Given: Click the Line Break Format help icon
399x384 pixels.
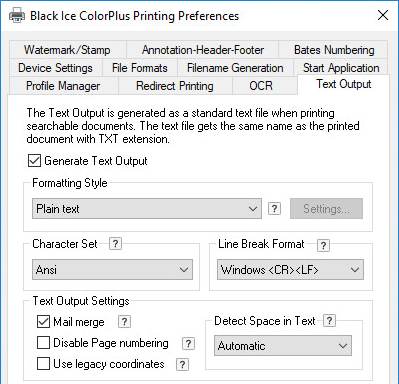Looking at the screenshot, I should 323,245.
